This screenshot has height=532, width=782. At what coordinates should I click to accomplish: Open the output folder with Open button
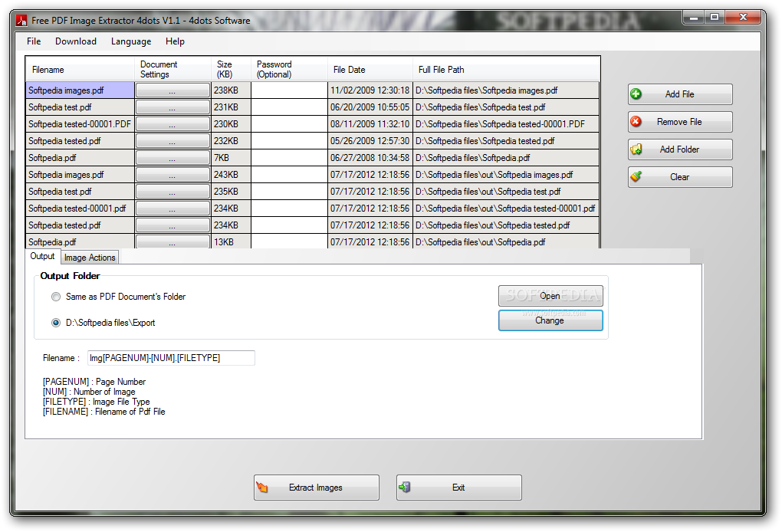550,296
